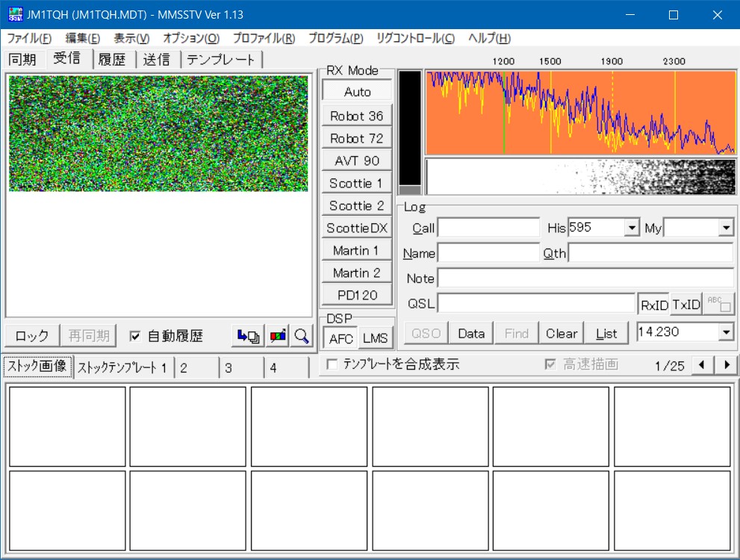Click the copy-to-history icon button
The height and width of the screenshot is (560, 740).
248,336
